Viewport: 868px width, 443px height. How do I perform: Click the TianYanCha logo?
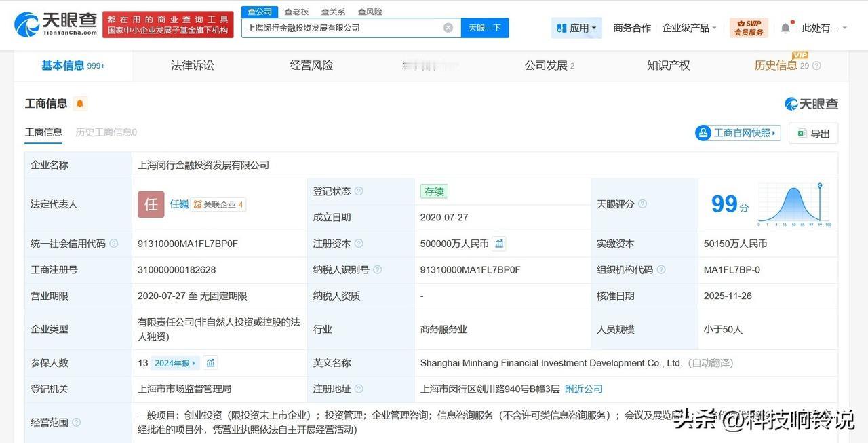click(x=56, y=24)
